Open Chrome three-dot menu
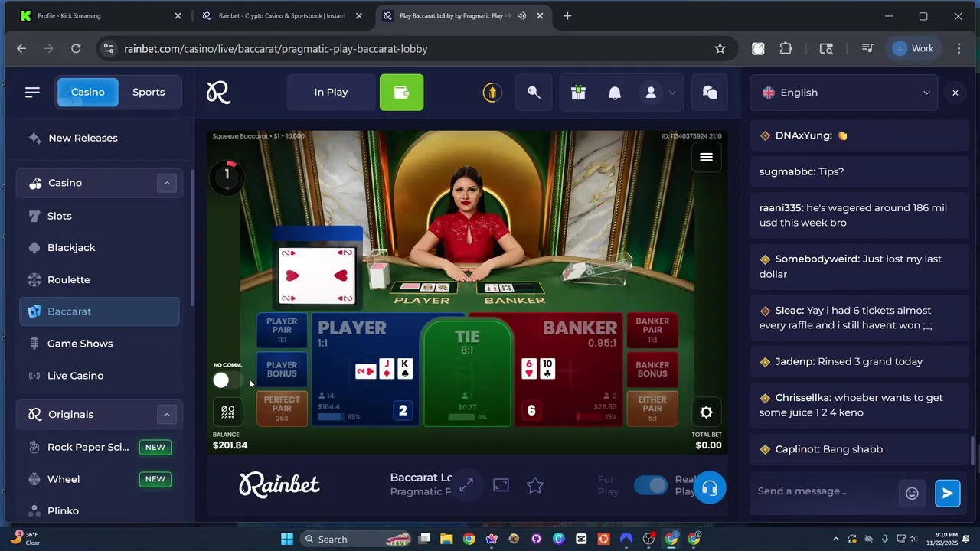The image size is (980, 551). 959,48
